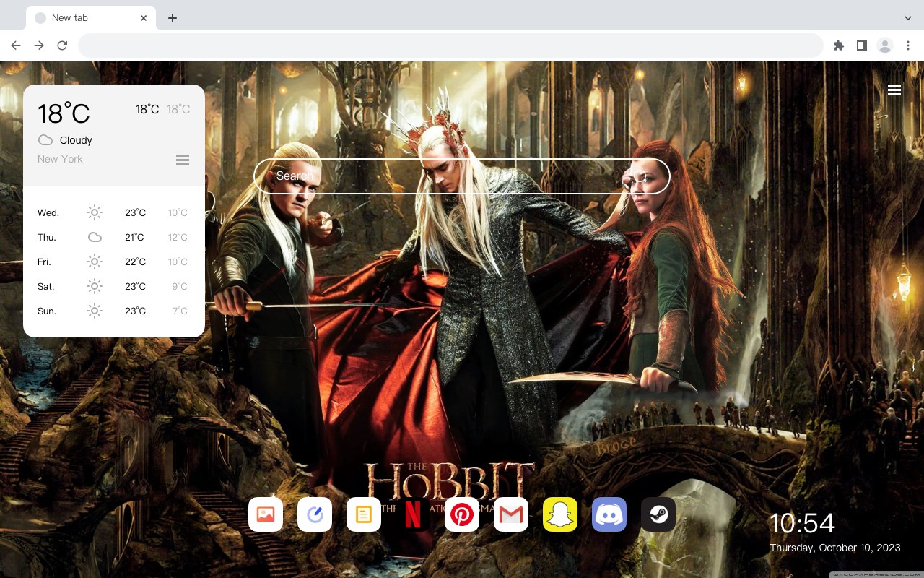Viewport: 924px width, 578px height.
Task: Click Thursday's 12°C low temperature
Action: pos(178,237)
